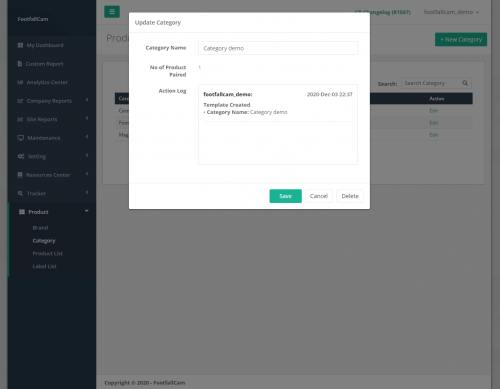Open Label List submenu item

(x=44, y=266)
